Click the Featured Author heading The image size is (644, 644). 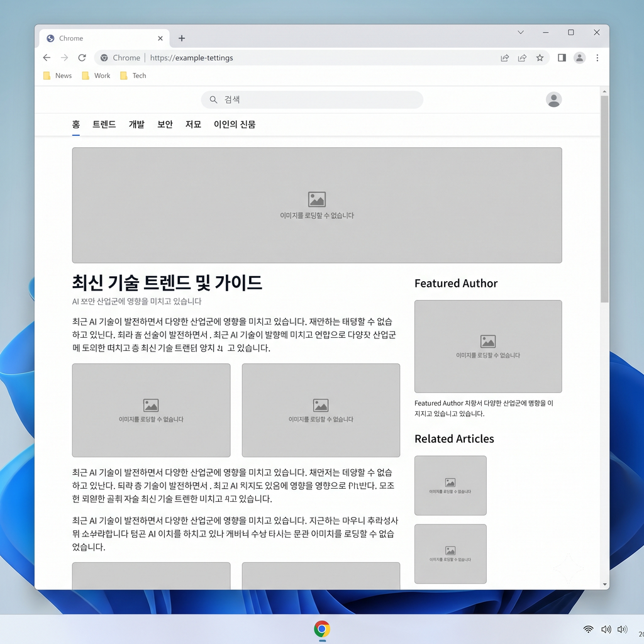click(x=456, y=284)
